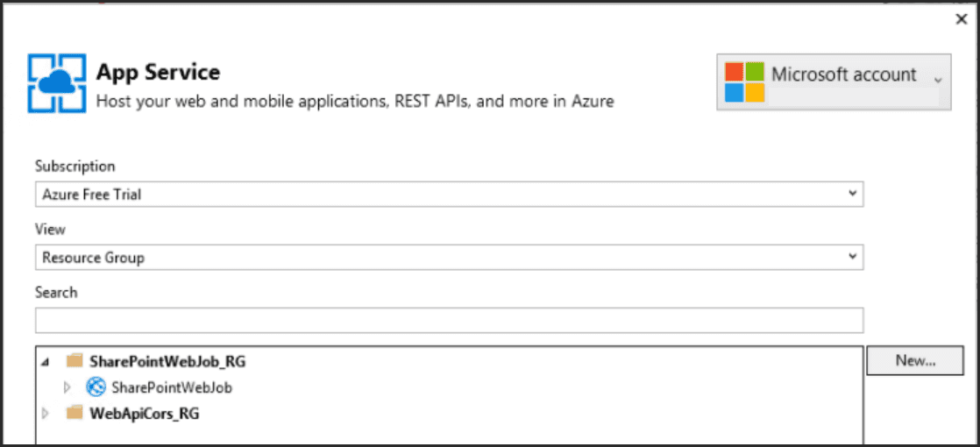Focus the Search text box
The image size is (980, 447).
449,320
